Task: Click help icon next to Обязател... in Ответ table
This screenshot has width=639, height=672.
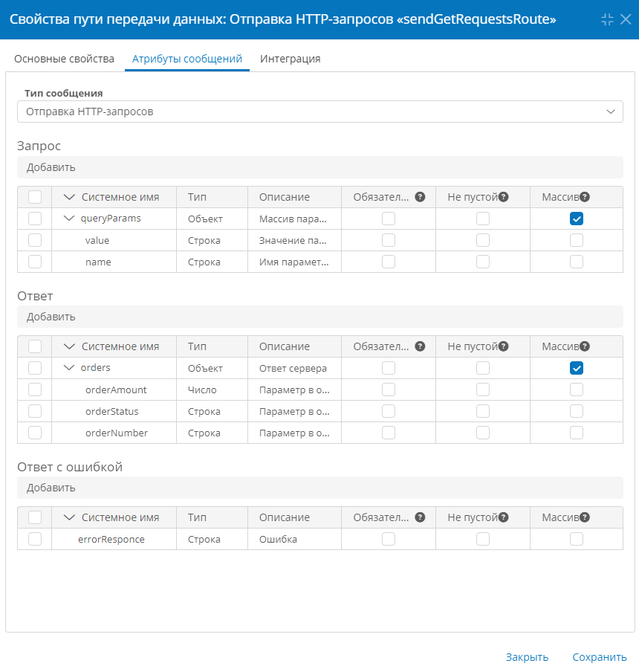Action: 420,346
